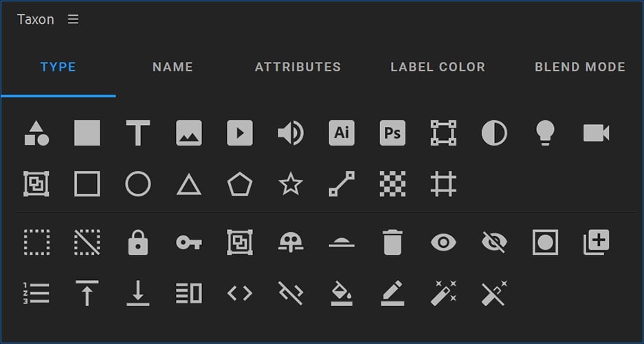Click the paint bucket fill icon
Viewport: 644px width, 344px height.
pyautogui.click(x=342, y=293)
